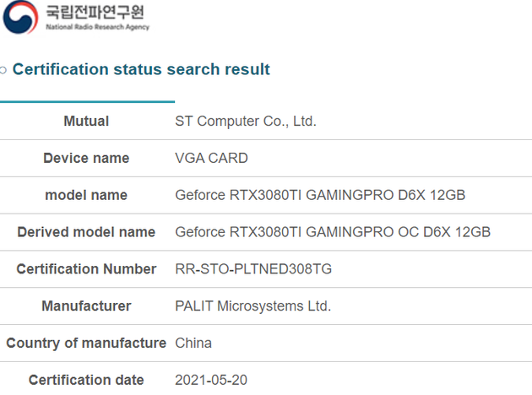Click the 'PALIT Microsystems Ltd.' manufacturer value
Viewport: 532px width, 395px height.
252,306
